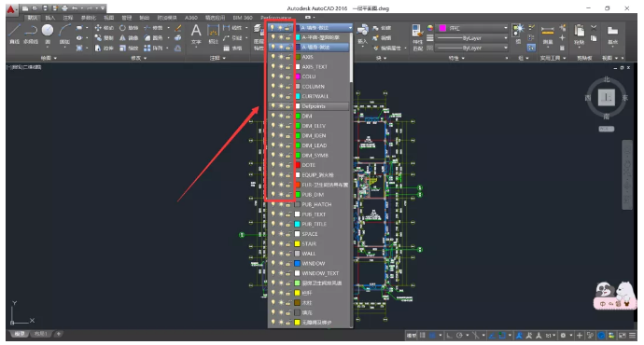Expand the Draw (绘图) panel
Image resolution: width=644 pixels, height=345 pixels.
point(49,58)
